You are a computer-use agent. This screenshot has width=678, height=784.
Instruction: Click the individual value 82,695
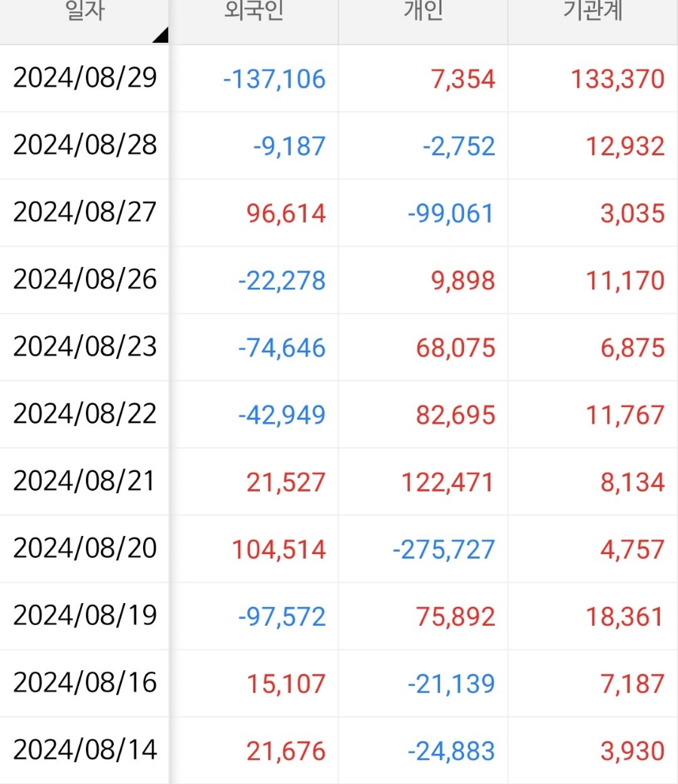[456, 415]
